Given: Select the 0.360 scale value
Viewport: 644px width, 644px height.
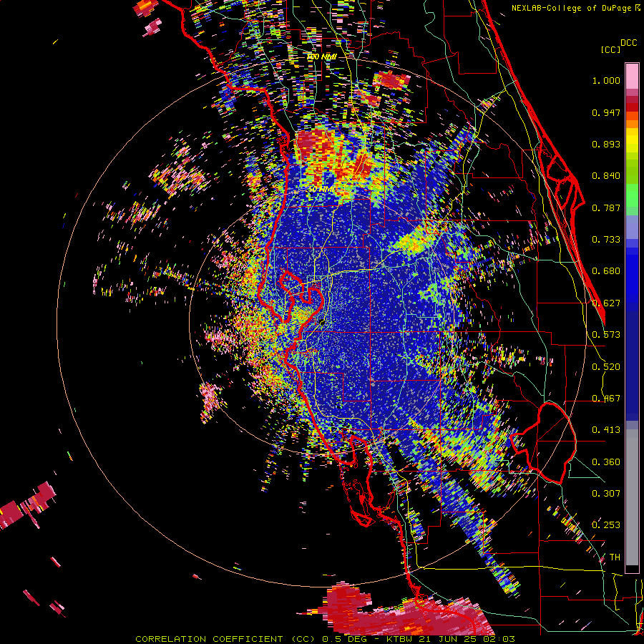Looking at the screenshot, I should click(x=606, y=462).
